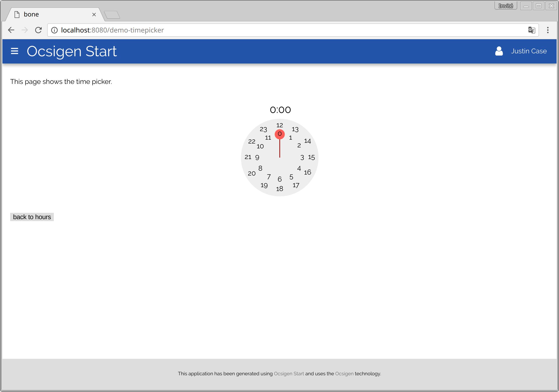Select hour 9 on the inner ring

coord(257,158)
